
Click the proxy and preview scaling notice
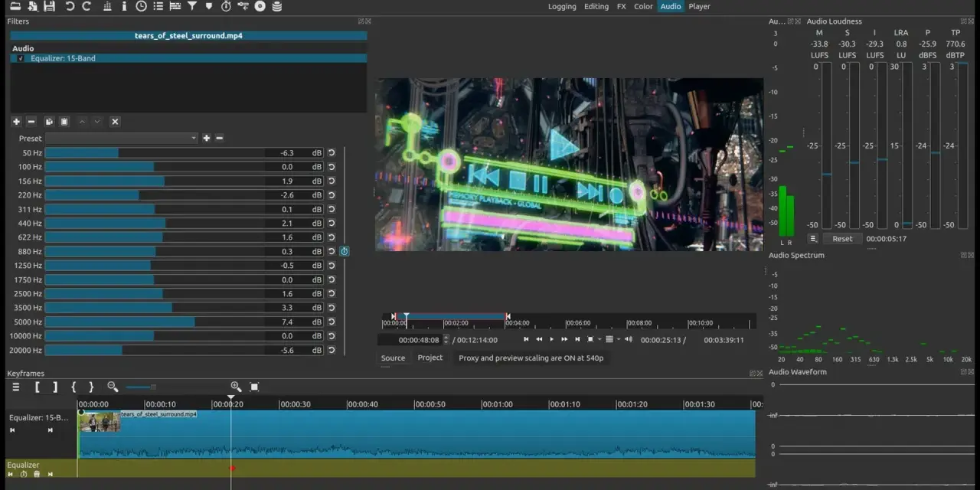coord(531,358)
